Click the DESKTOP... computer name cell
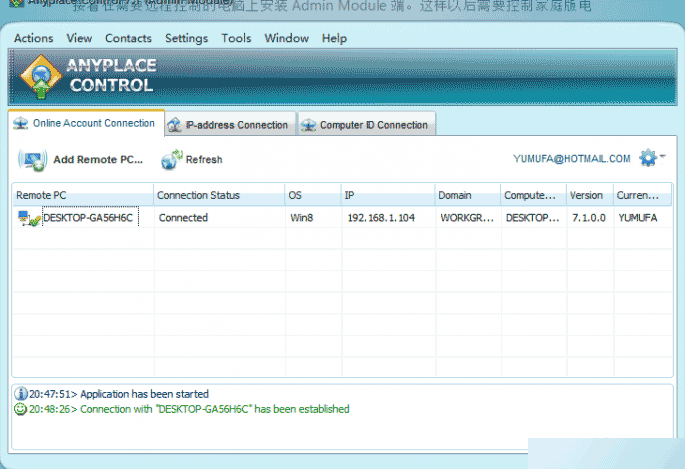The width and height of the screenshot is (685, 469). 533,217
